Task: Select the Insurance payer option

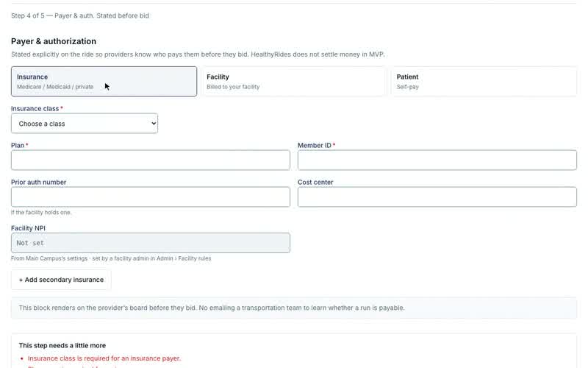Action: (x=104, y=82)
